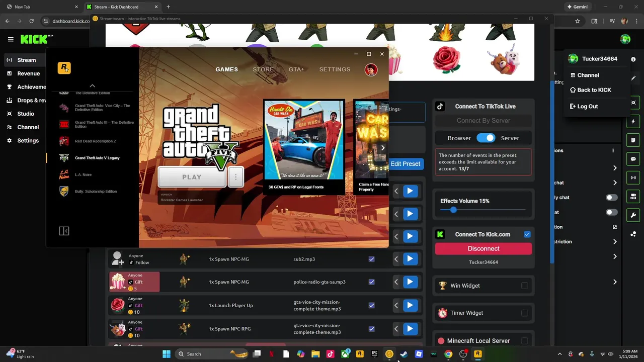This screenshot has height=362, width=644.
Task: Click the Rockstar Games logo in the launcher
Action: pyautogui.click(x=64, y=68)
